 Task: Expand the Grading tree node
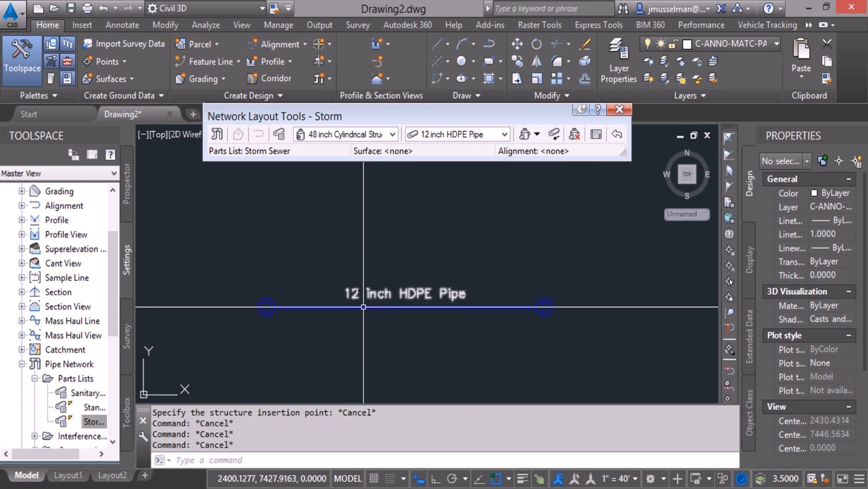(21, 191)
